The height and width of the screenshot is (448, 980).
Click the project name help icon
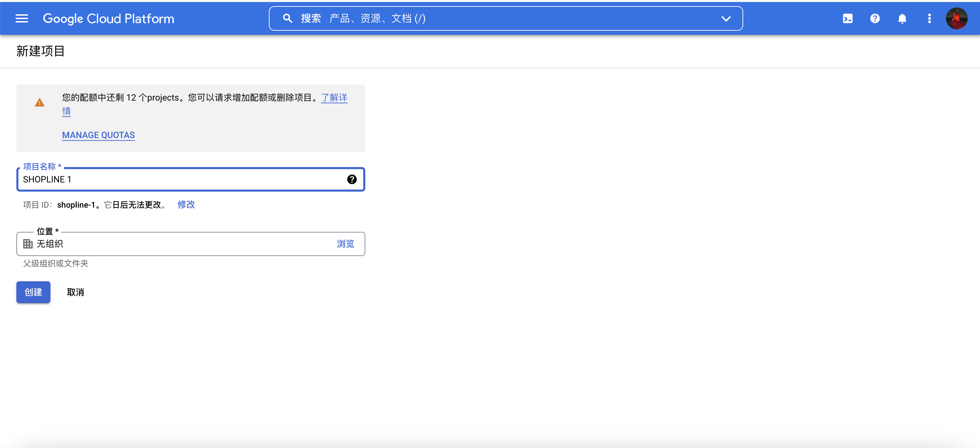(x=352, y=179)
